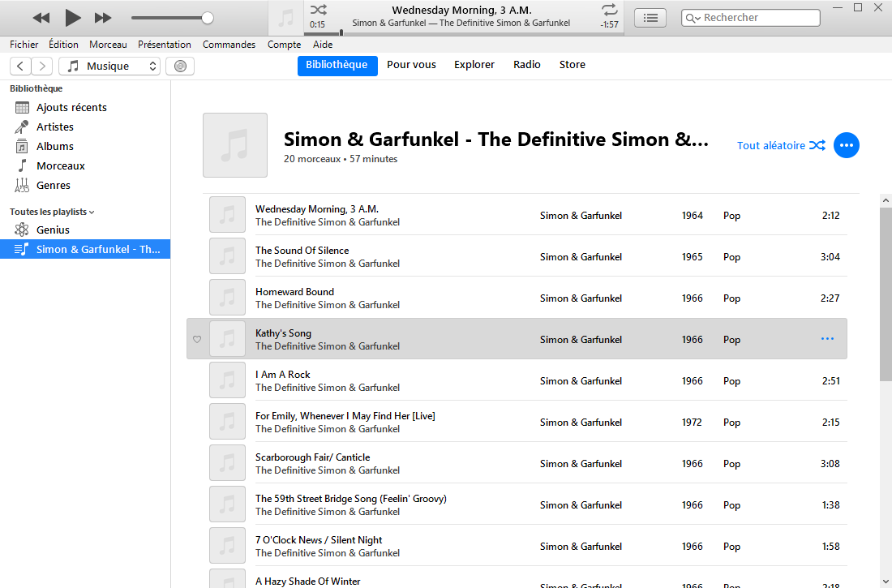Switch to the Pour vous tab
Viewport: 892px width, 588px height.
[x=411, y=65]
